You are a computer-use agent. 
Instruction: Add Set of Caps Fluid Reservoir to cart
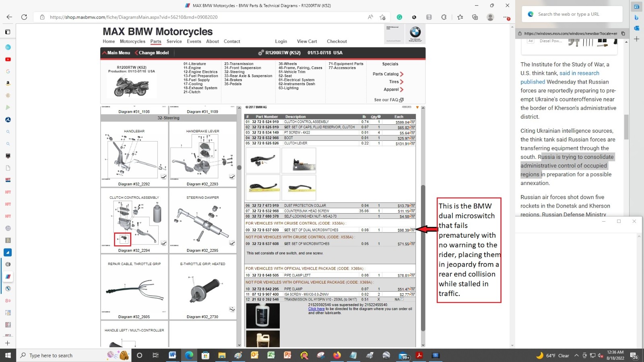tap(413, 127)
